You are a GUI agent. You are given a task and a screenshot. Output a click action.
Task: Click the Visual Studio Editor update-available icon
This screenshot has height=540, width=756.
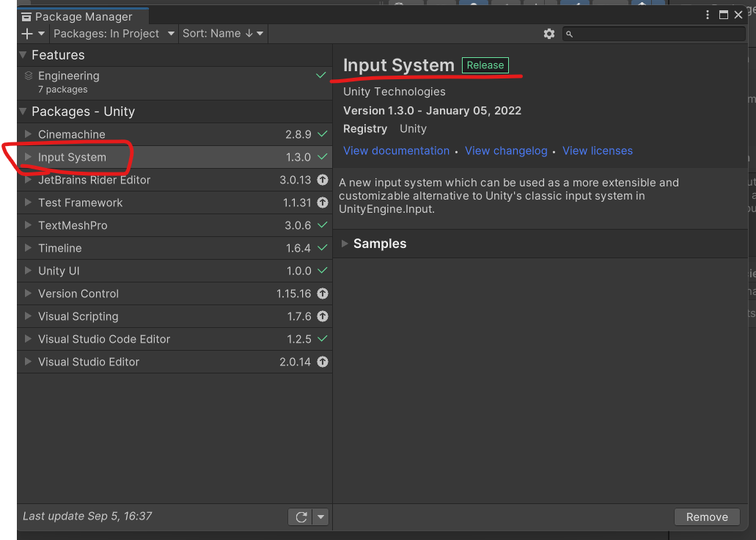pos(323,362)
